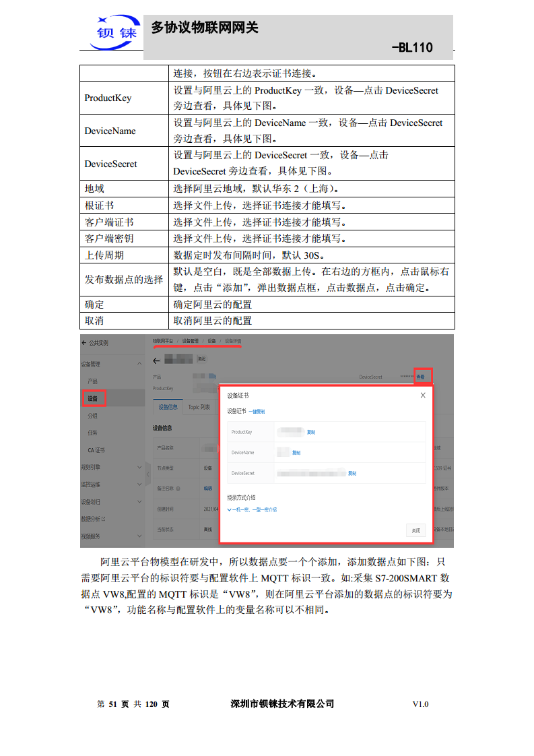Click the 关闭 button in the dialog
Image resolution: width=534 pixels, height=756 pixels.
(416, 530)
